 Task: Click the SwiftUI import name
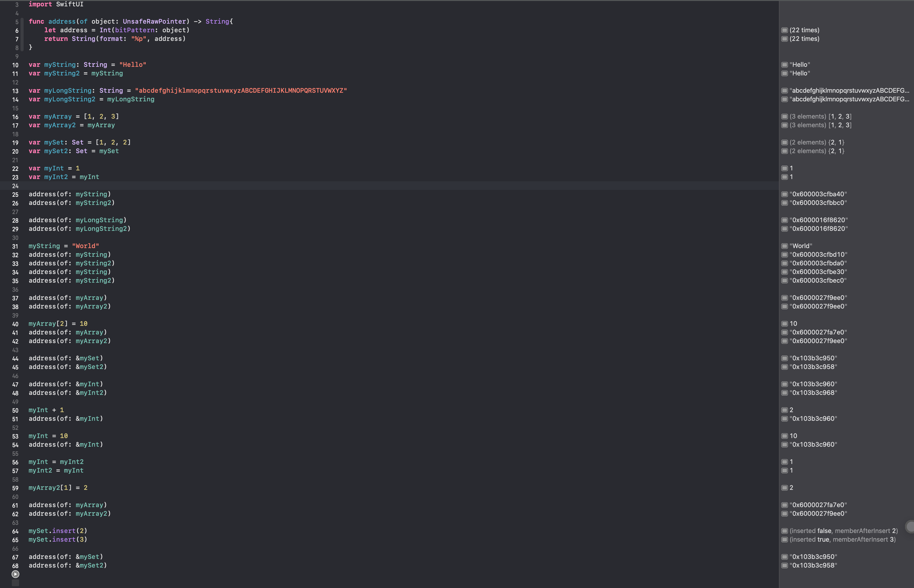[x=70, y=4]
